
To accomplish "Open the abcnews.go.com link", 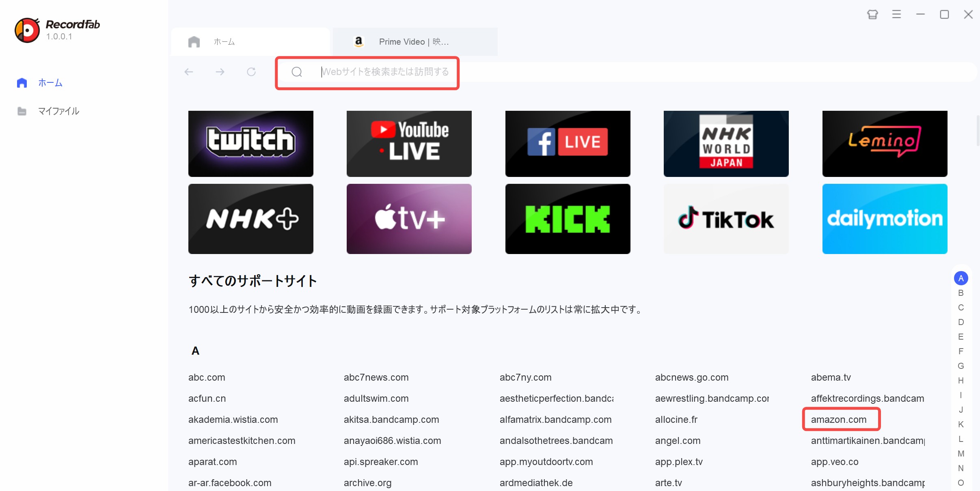I will 692,377.
